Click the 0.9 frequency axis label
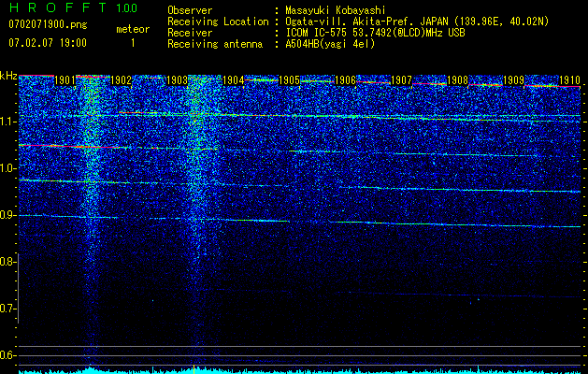Screen dimensions: 588x374 click(x=7, y=215)
